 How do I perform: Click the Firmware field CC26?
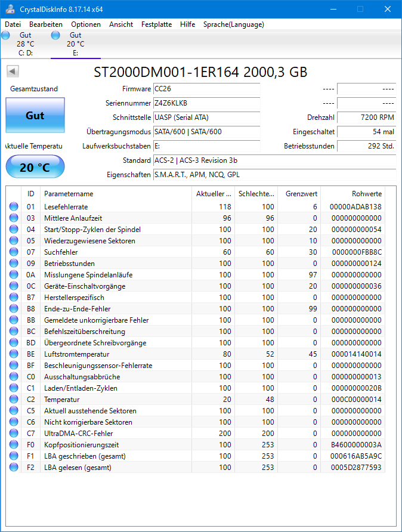(206, 89)
